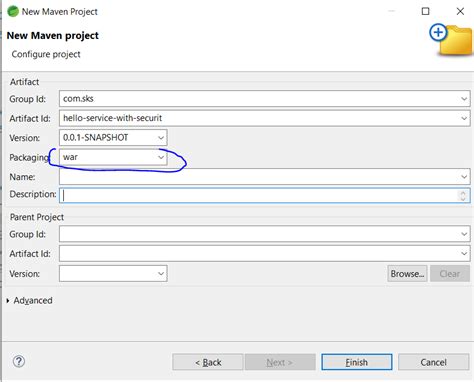Open the Name field dropdown arrow
Screen dimensions: 474x382
(464, 177)
